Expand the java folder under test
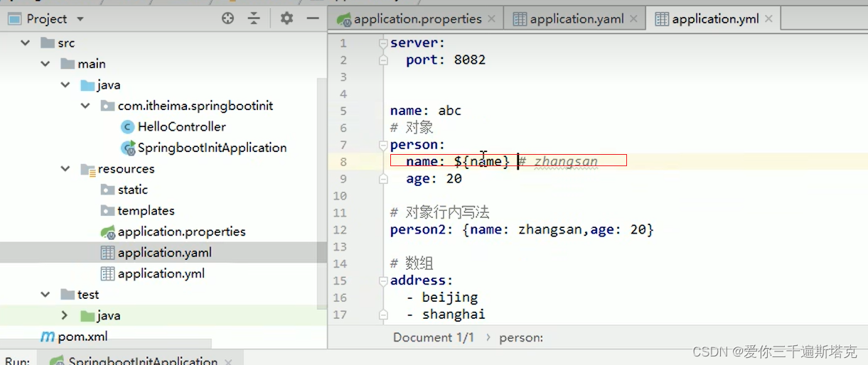868x365 pixels. (65, 315)
